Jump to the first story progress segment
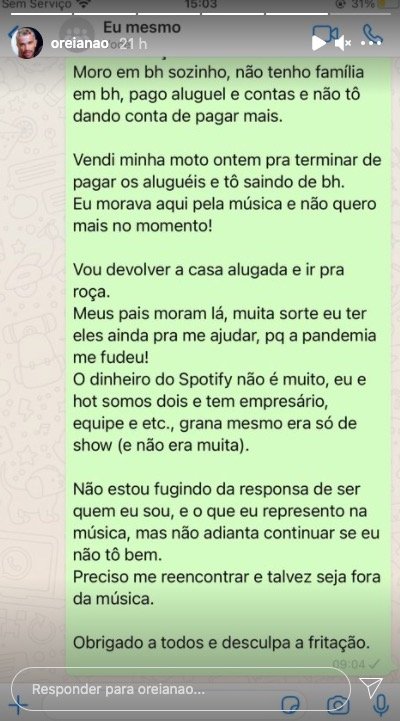This screenshot has height=721, width=400. (39, 13)
